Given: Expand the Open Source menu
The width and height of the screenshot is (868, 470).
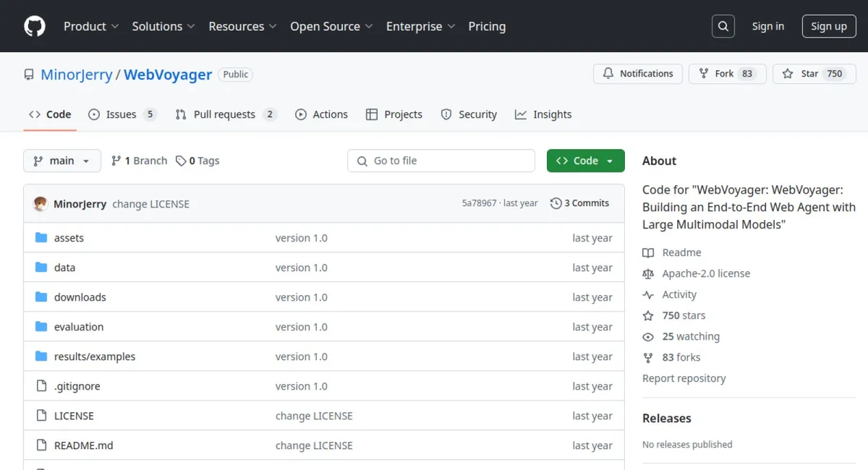Looking at the screenshot, I should click(x=331, y=26).
